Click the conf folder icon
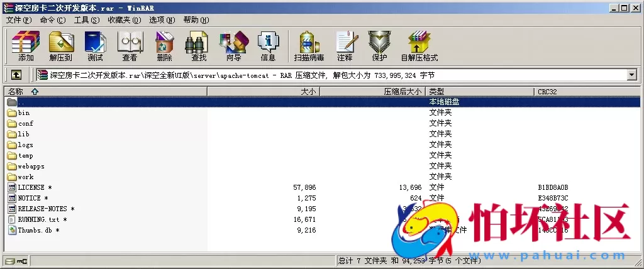Screen dimensions: 644x269 coord(12,123)
